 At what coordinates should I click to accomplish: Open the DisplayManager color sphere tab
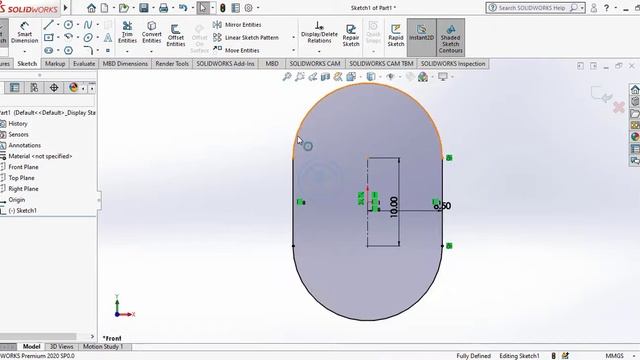(73, 88)
